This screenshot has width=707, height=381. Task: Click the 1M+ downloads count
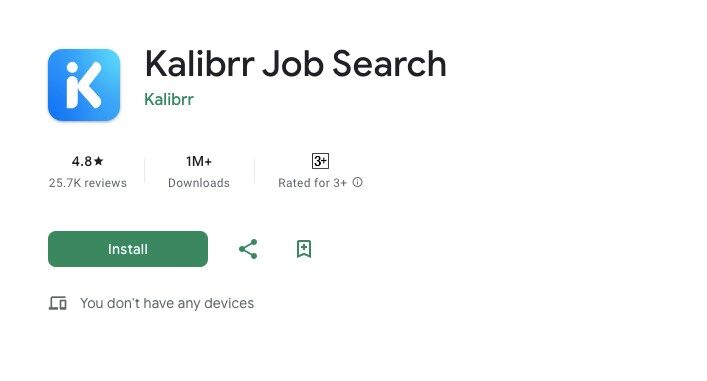(x=199, y=161)
